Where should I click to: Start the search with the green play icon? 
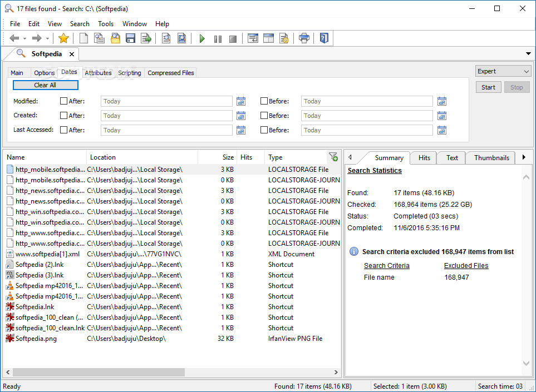[x=202, y=38]
